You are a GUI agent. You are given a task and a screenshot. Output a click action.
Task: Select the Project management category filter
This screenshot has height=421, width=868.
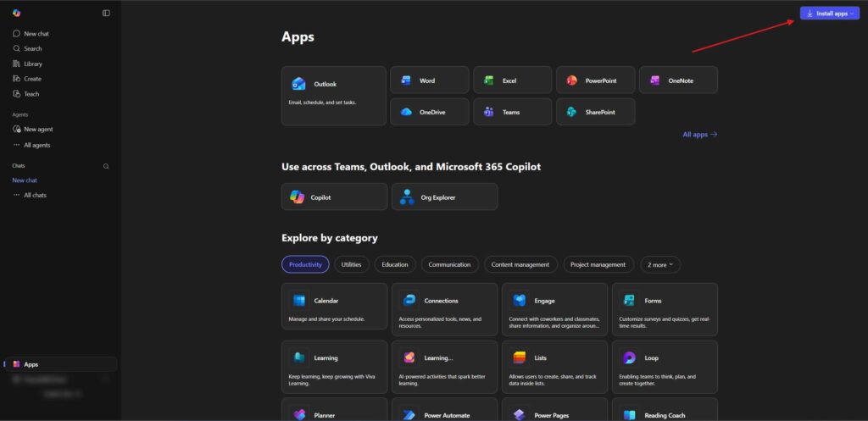[x=598, y=264]
